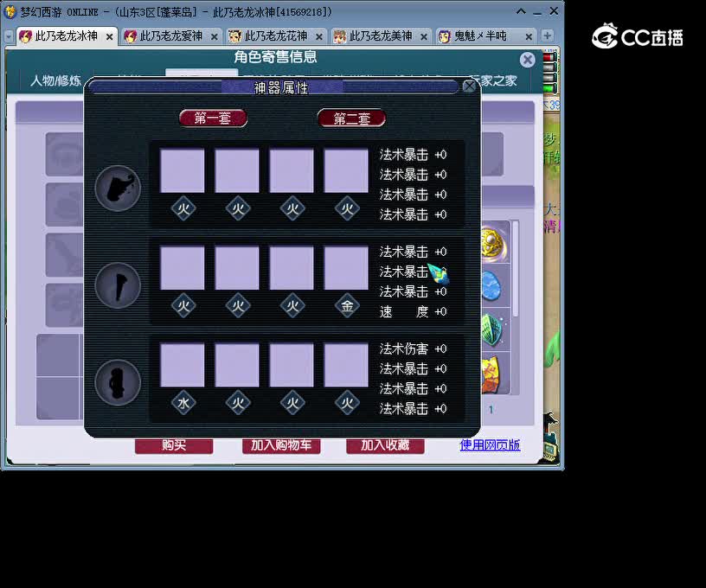Switch to the 此乃老龙美神 tab
The image size is (706, 588).
pyautogui.click(x=381, y=36)
